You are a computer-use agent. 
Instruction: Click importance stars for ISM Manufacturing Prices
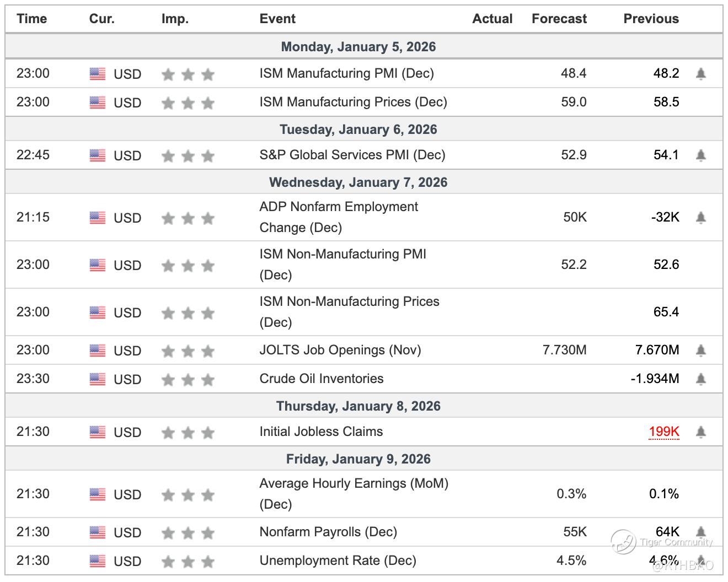pos(188,103)
